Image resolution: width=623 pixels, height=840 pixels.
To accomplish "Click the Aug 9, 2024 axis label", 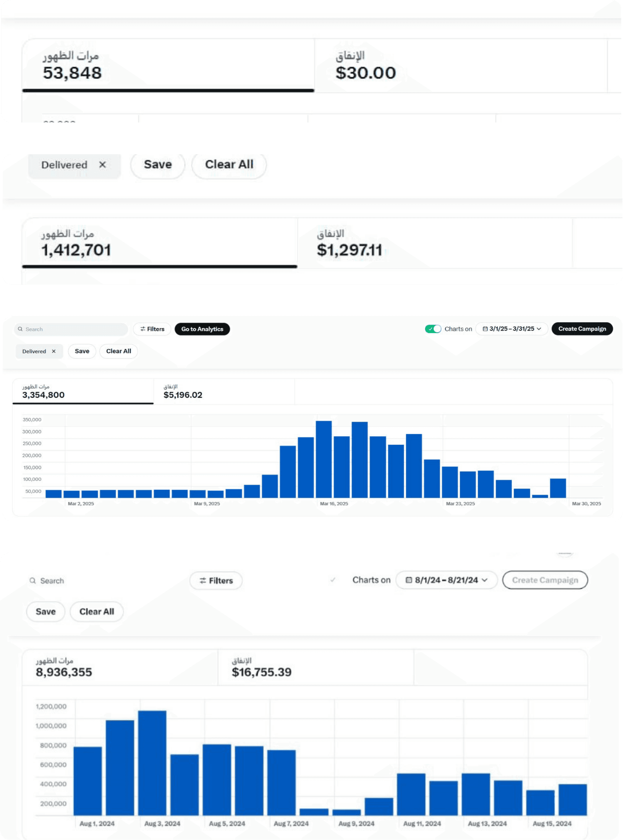I will click(x=356, y=824).
